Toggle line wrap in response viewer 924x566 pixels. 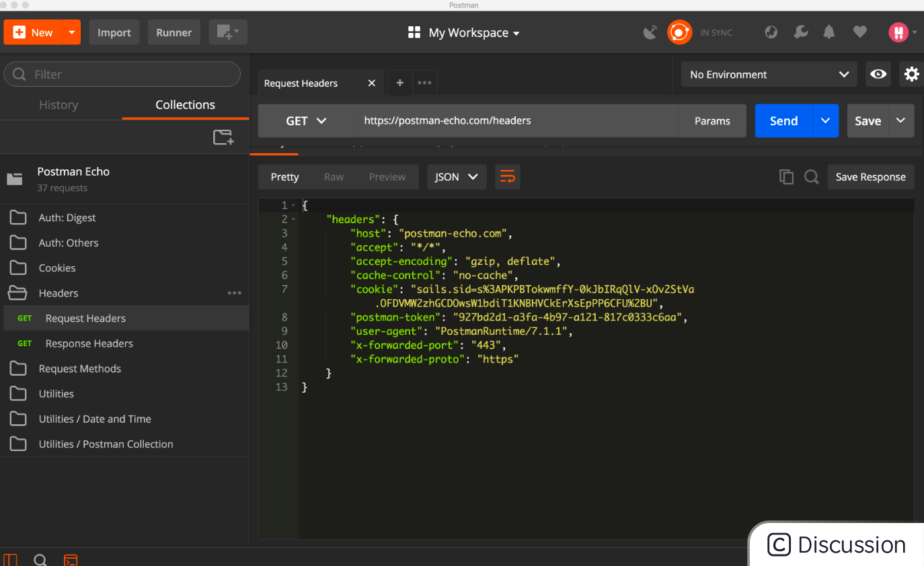tap(508, 177)
